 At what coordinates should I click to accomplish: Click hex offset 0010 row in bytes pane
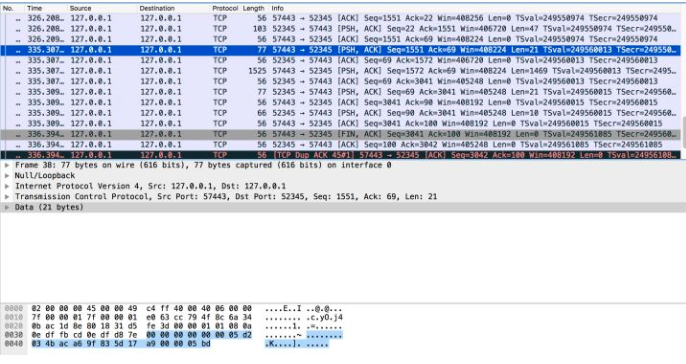(x=14, y=317)
